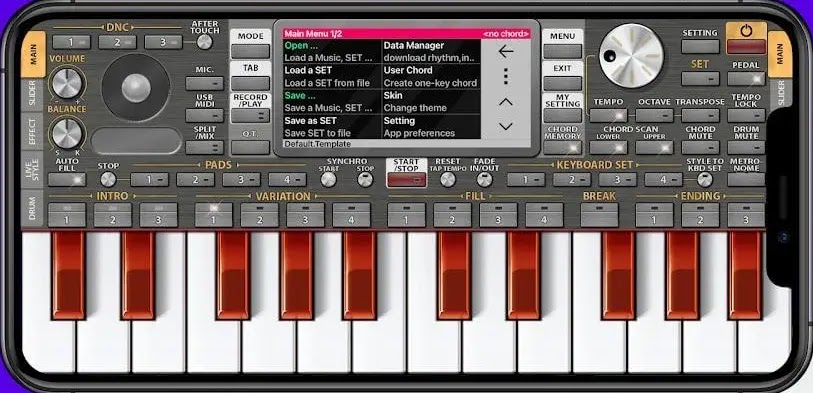This screenshot has height=393, width=813.
Task: Click the TAB button
Action: 250,83
